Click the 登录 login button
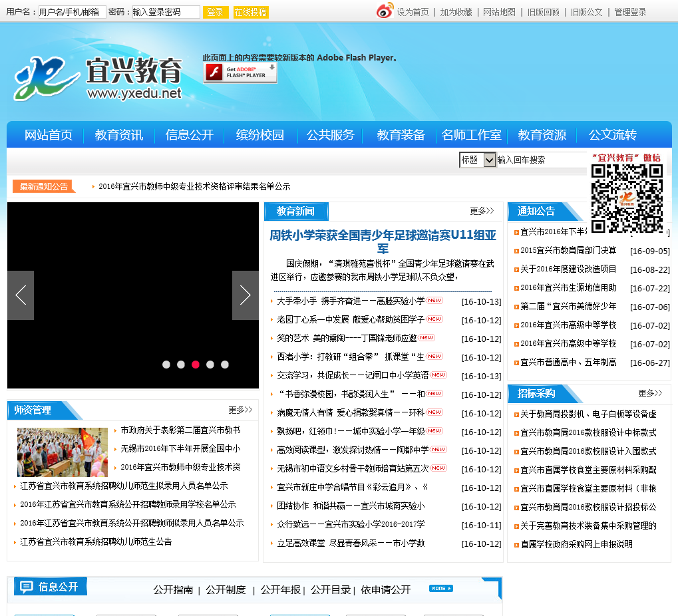Screen dimensions: 678x616 216,12
